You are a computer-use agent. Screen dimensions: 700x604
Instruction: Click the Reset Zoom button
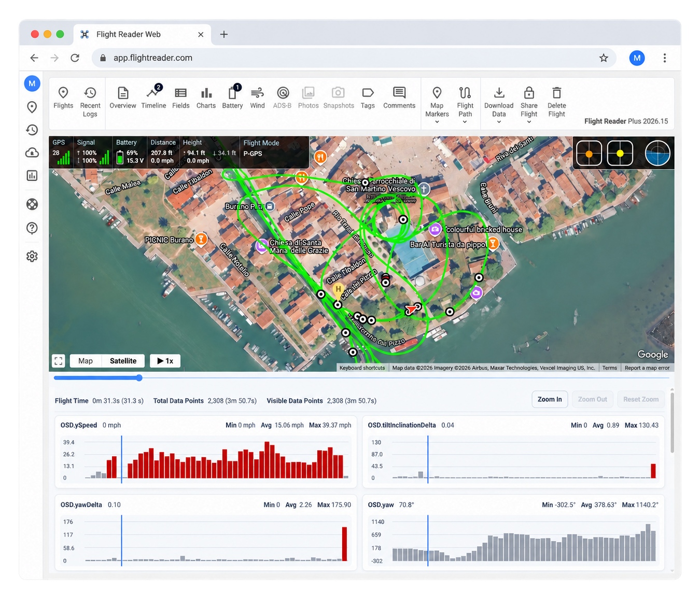click(641, 399)
